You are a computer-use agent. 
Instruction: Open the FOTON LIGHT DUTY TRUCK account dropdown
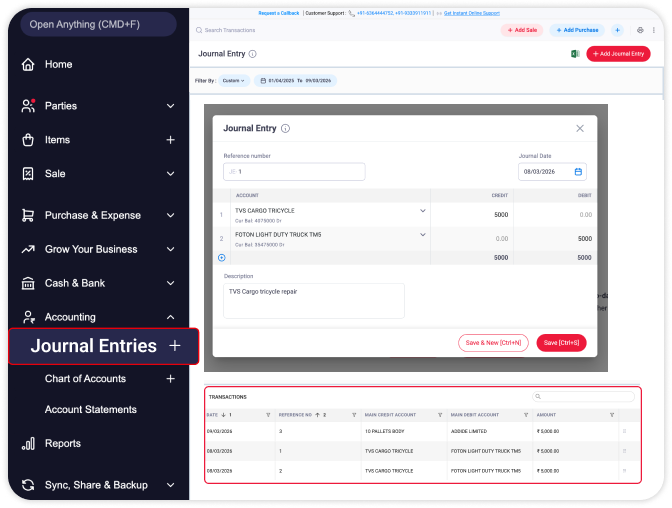click(422, 234)
